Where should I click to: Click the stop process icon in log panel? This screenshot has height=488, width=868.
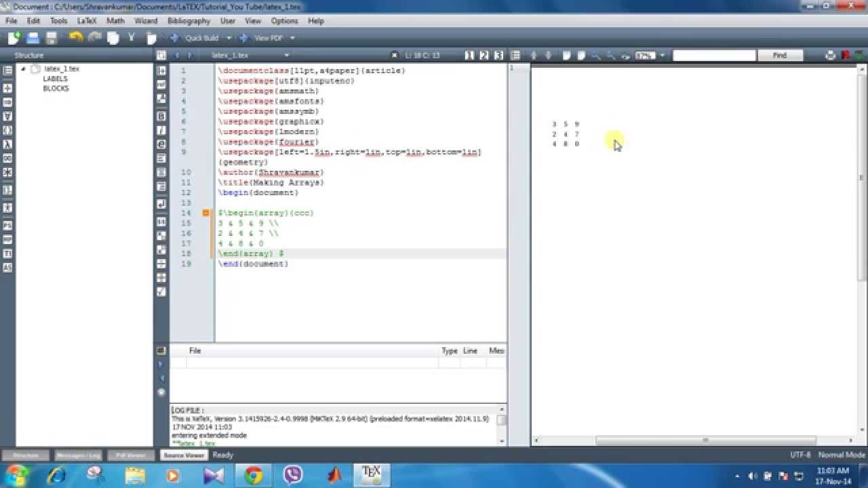point(161,392)
